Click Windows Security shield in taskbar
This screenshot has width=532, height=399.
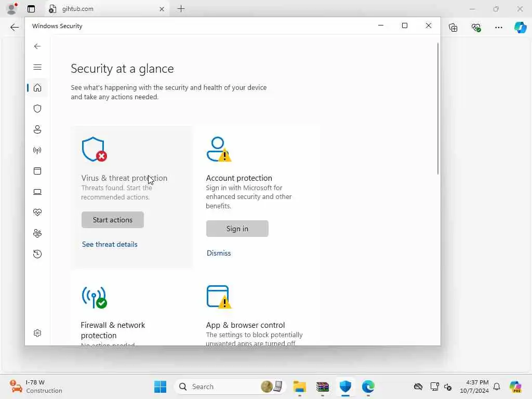pyautogui.click(x=345, y=387)
